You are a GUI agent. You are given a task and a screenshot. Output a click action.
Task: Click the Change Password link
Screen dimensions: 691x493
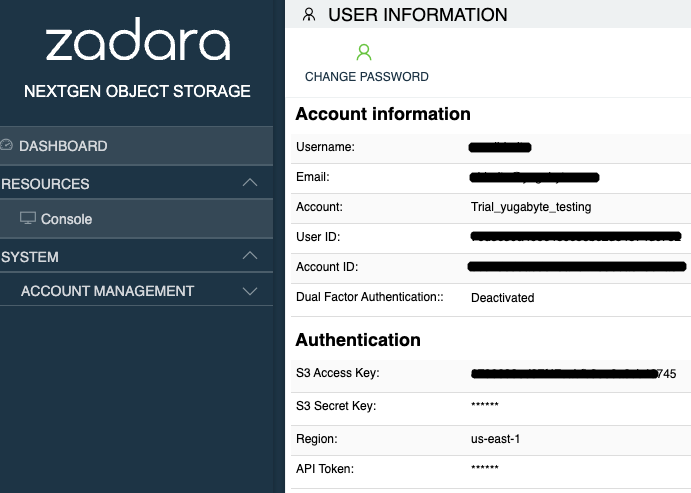pos(367,77)
